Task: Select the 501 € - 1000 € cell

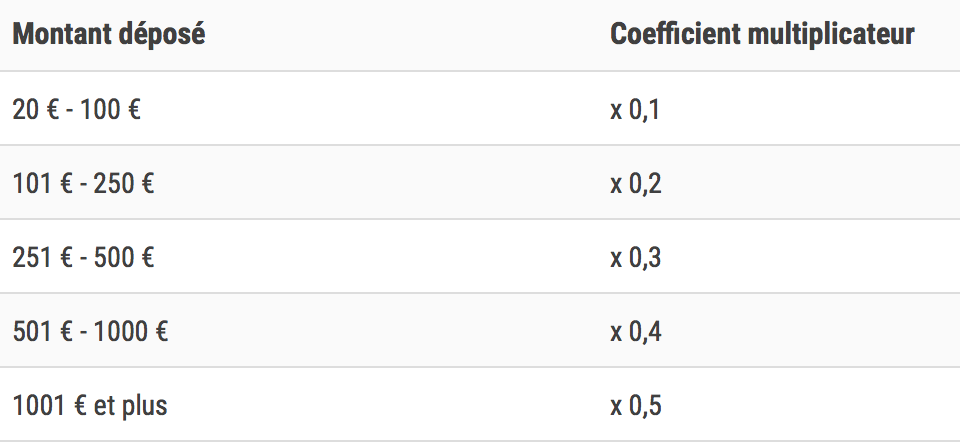Action: [90, 331]
